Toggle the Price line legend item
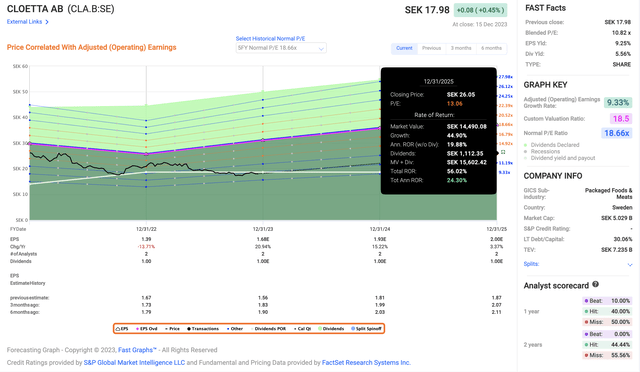Viewport: 640px width, 372px height. click(x=172, y=329)
